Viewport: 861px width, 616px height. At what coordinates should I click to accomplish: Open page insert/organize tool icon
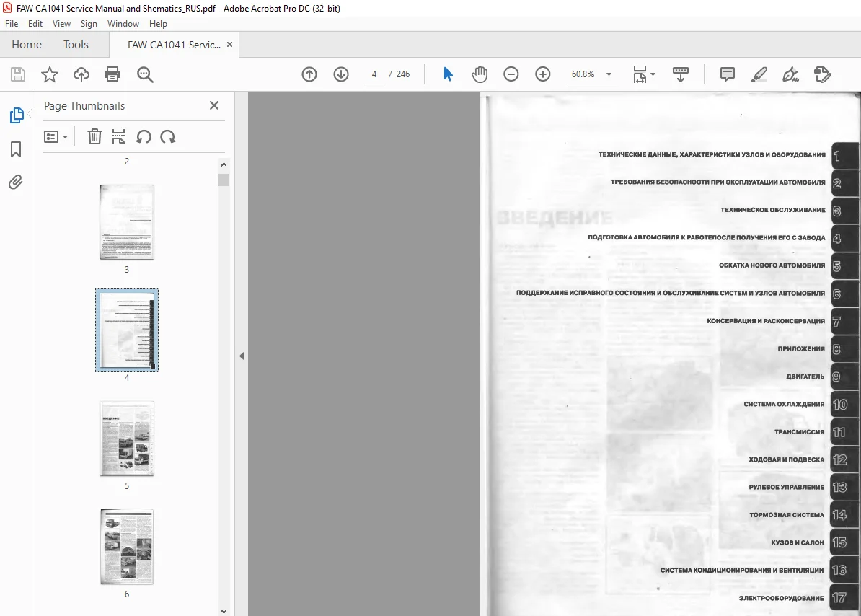[118, 136]
